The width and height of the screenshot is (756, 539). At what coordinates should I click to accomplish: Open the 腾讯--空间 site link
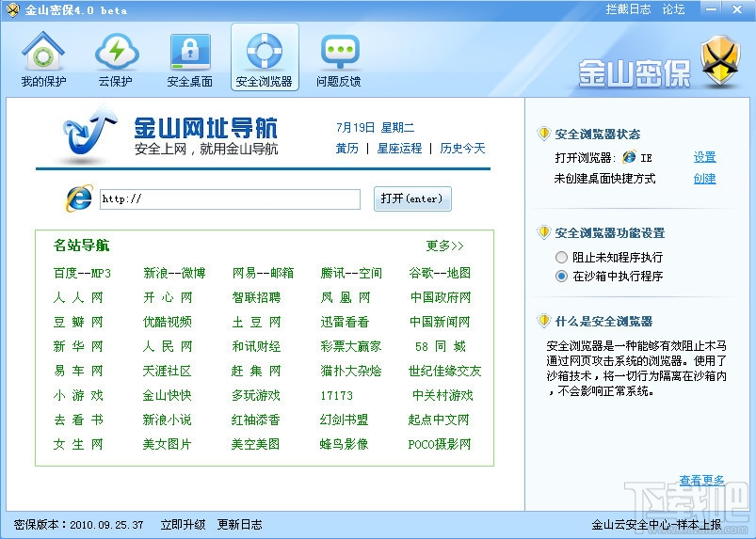(x=351, y=273)
